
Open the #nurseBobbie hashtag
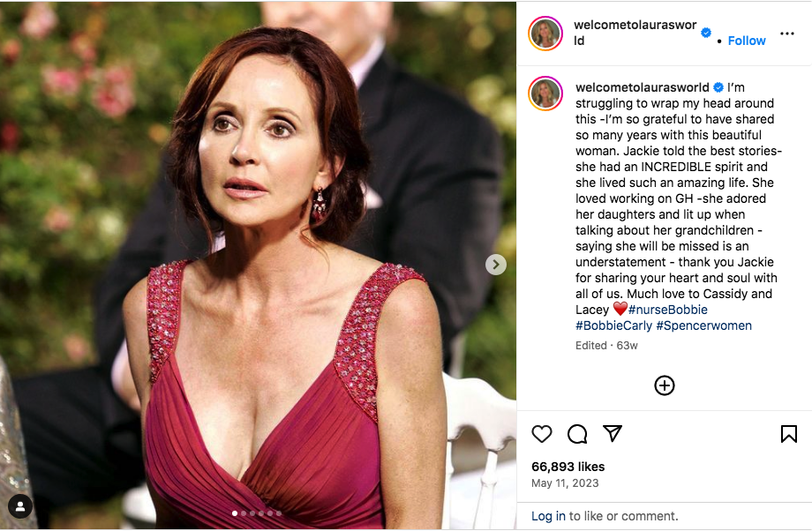coord(668,310)
